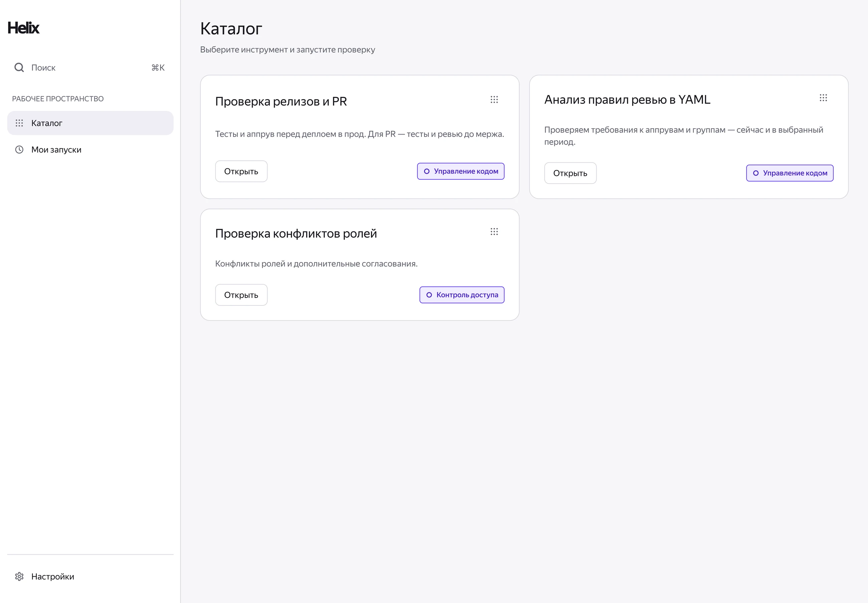Click the Проверка релизов и PR title

click(x=281, y=102)
